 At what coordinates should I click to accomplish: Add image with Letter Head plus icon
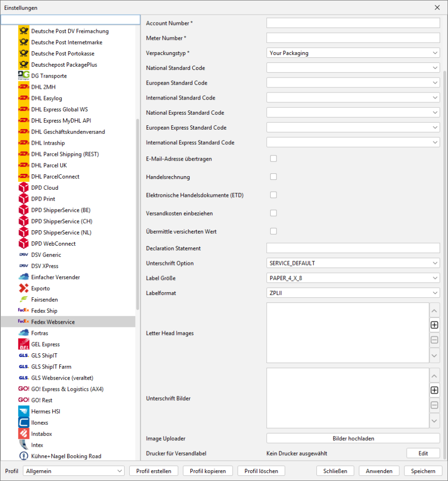(434, 325)
